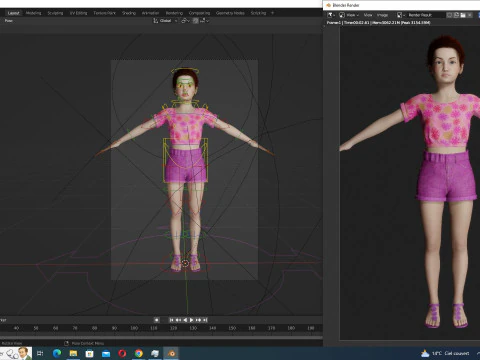The height and width of the screenshot is (360, 480).
Task: Play the animation in reverse
Action: [x=185, y=320]
